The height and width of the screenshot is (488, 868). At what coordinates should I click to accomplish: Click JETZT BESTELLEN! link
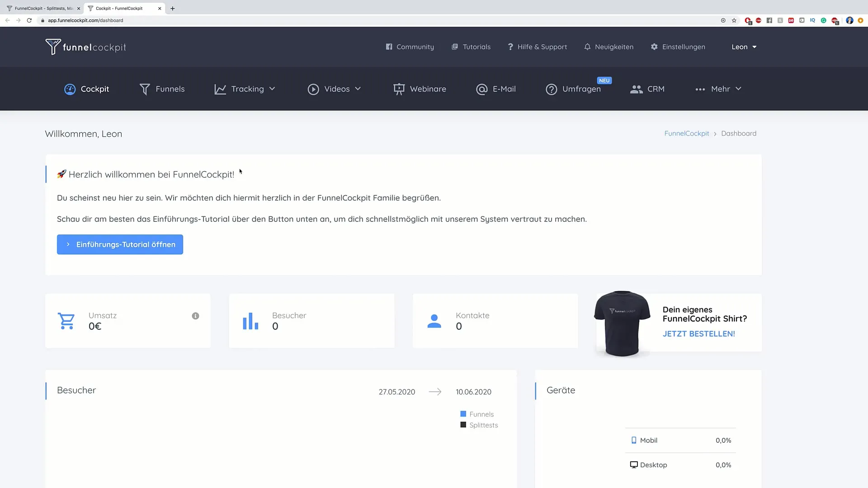[698, 334]
